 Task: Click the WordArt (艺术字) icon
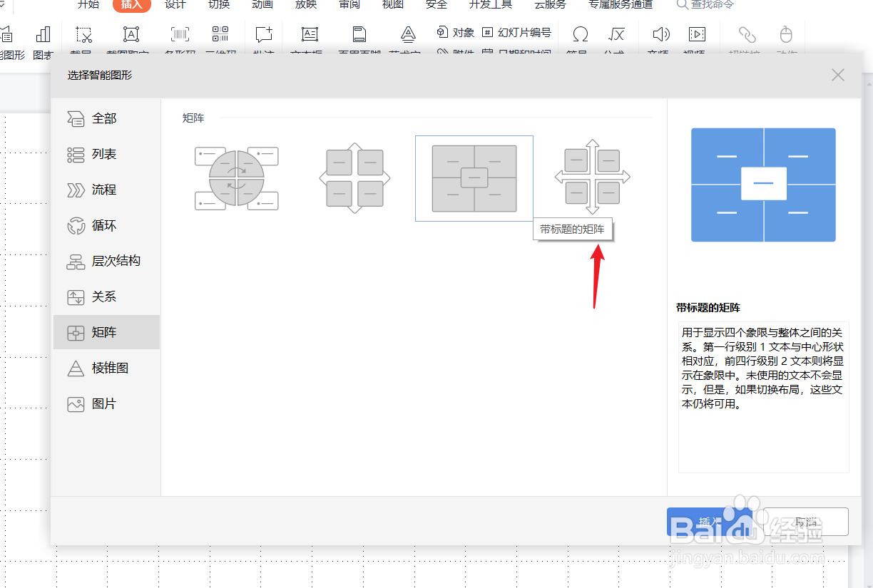[x=408, y=34]
